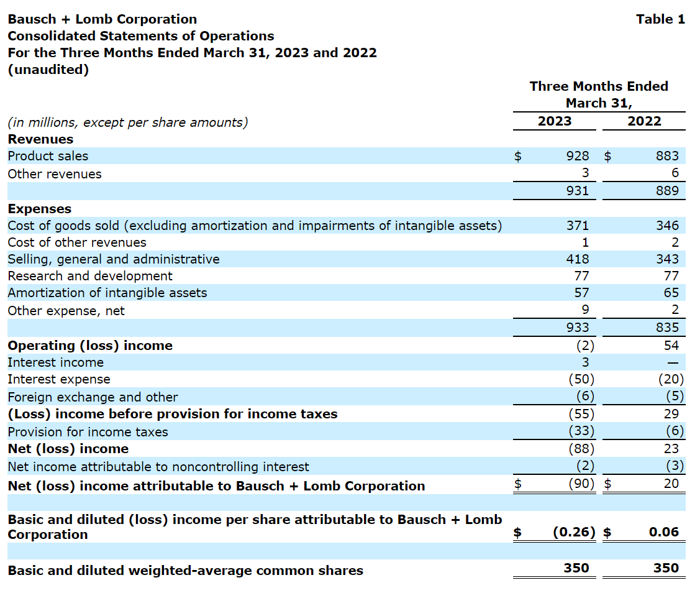The height and width of the screenshot is (593, 700).
Task: Select total expenses 2022 value 835
Action: coord(668,328)
